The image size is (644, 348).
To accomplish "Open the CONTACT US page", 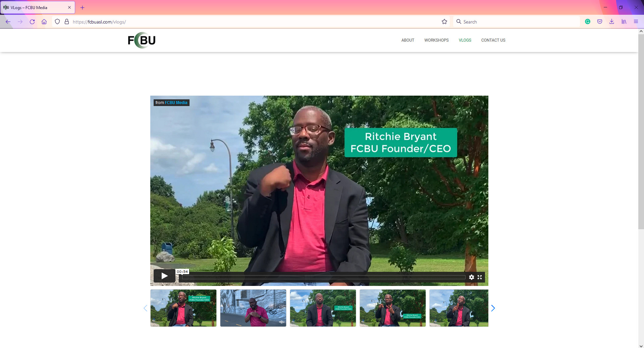I will click(x=493, y=40).
